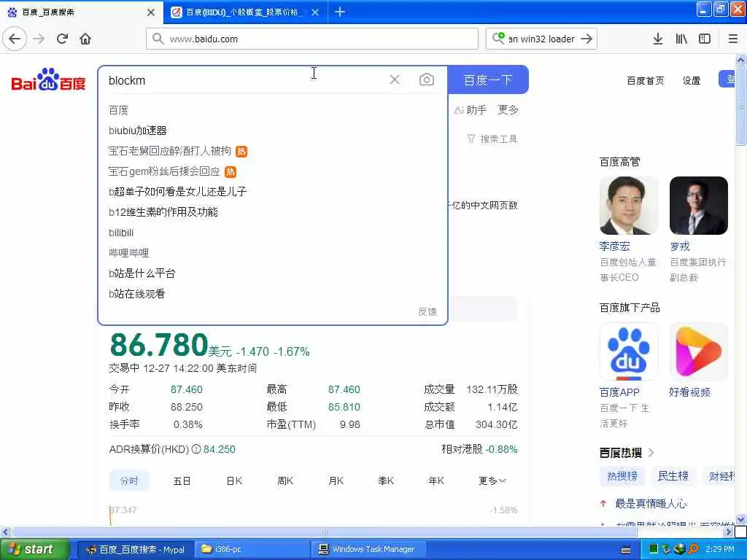Choose suggestion 哔哩哔哩
The width and height of the screenshot is (747, 560).
click(x=128, y=253)
